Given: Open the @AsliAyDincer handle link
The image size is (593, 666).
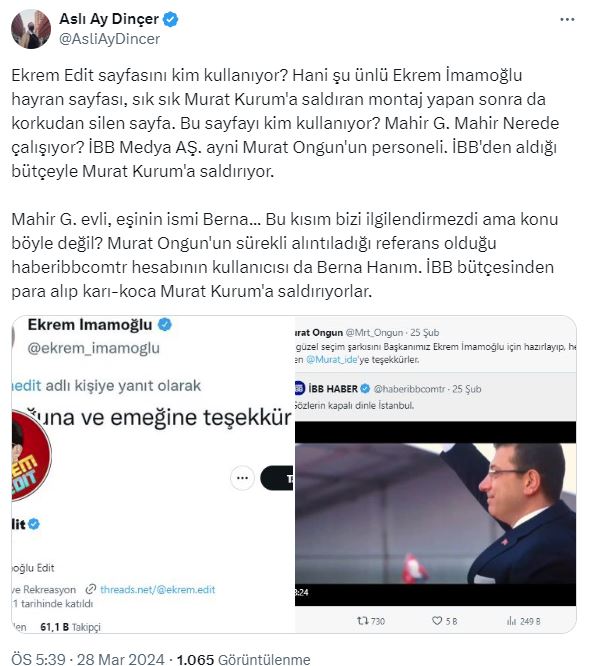Looking at the screenshot, I should click(110, 39).
